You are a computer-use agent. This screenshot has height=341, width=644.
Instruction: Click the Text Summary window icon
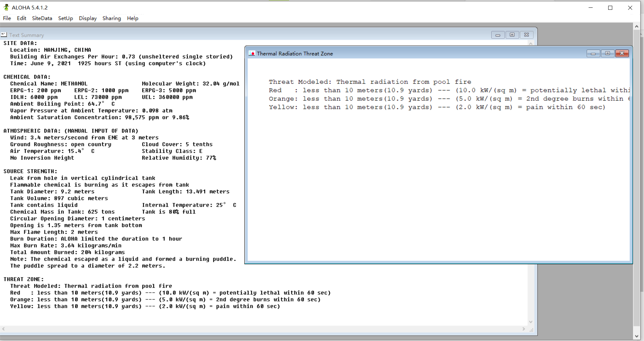4,35
